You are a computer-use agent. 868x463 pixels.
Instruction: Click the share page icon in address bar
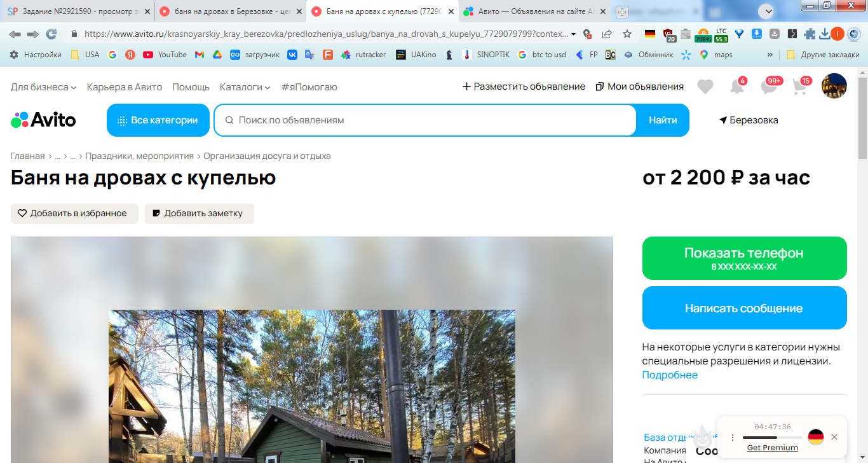(x=607, y=34)
